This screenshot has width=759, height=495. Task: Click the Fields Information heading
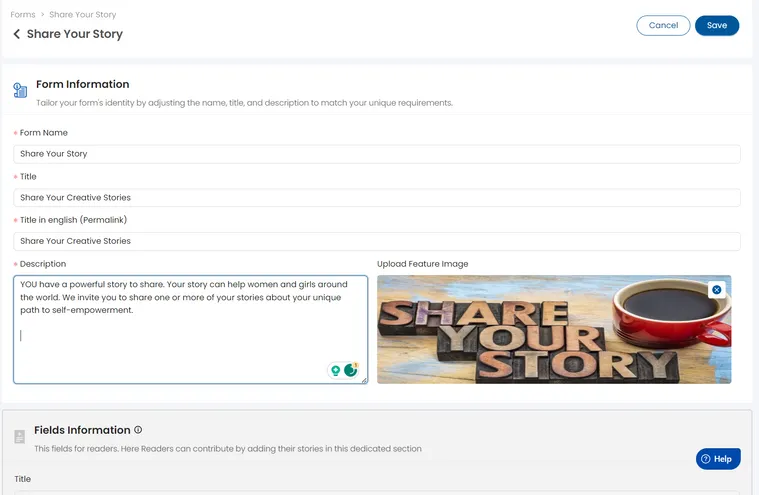point(82,430)
